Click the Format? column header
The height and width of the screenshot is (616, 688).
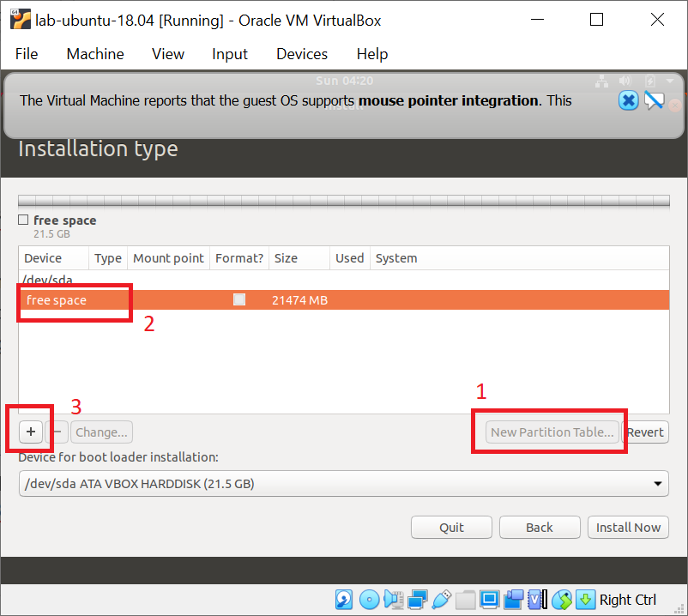(x=239, y=258)
